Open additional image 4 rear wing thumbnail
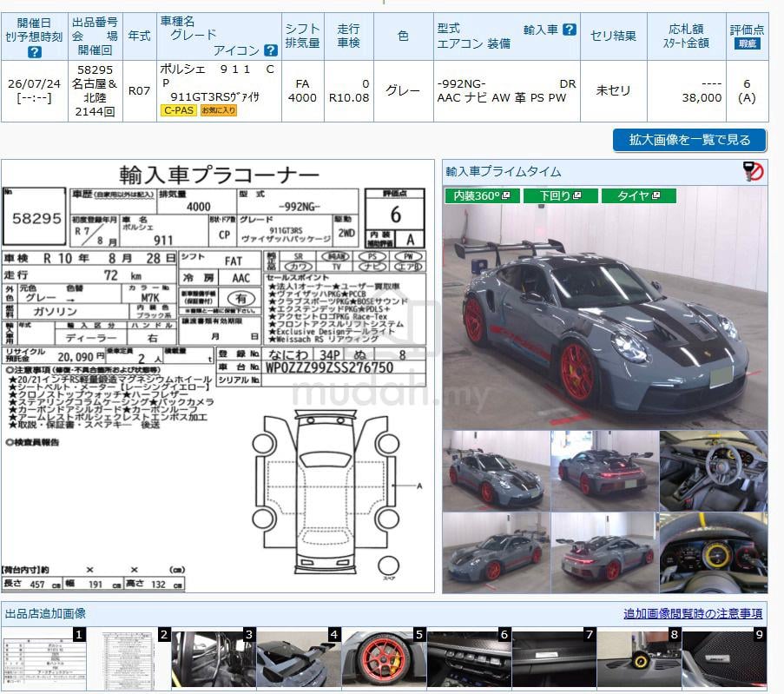Image resolution: width=784 pixels, height=694 pixels. [299, 659]
